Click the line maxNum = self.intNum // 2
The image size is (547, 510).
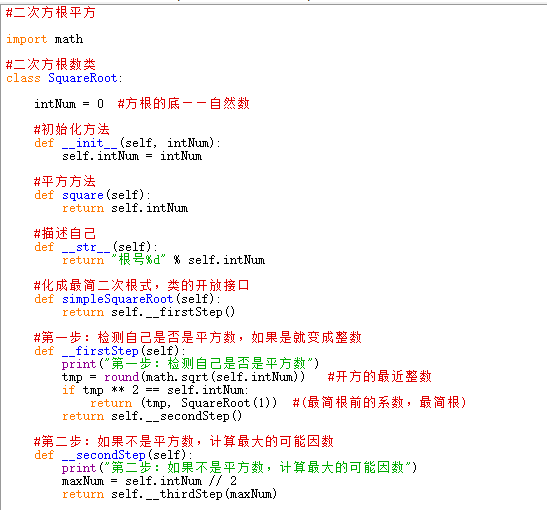[x=149, y=481]
